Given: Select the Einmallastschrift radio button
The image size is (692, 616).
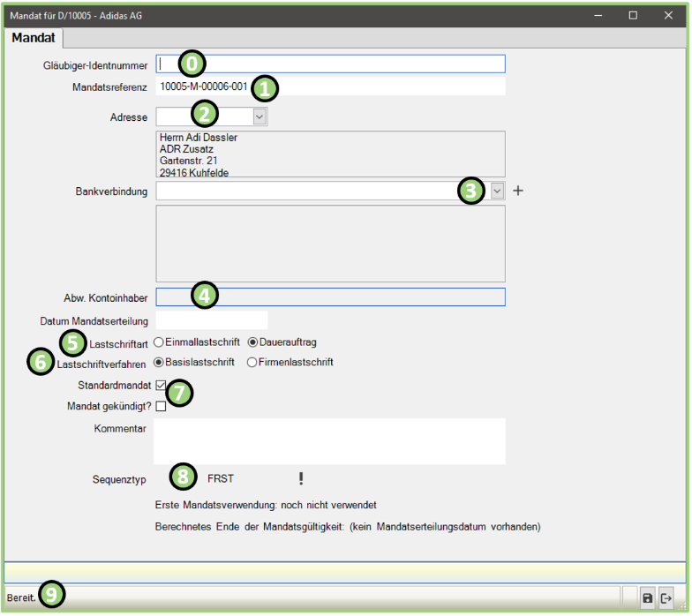Looking at the screenshot, I should pos(159,342).
